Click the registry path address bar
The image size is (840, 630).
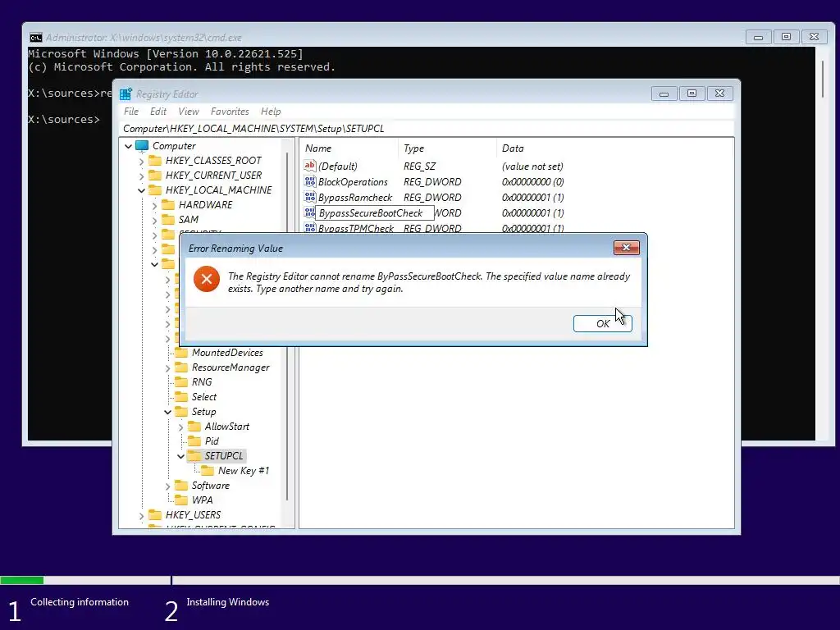[427, 129]
